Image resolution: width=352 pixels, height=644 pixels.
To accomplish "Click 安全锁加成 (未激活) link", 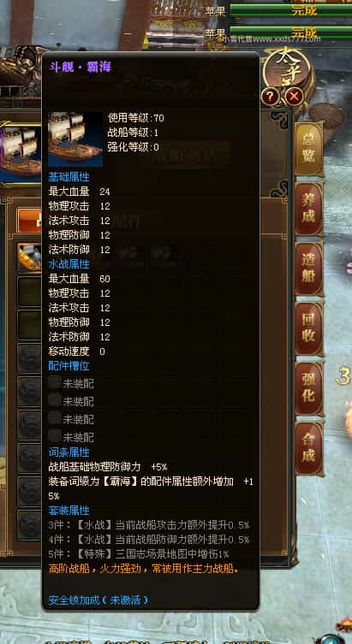I will 98,600.
